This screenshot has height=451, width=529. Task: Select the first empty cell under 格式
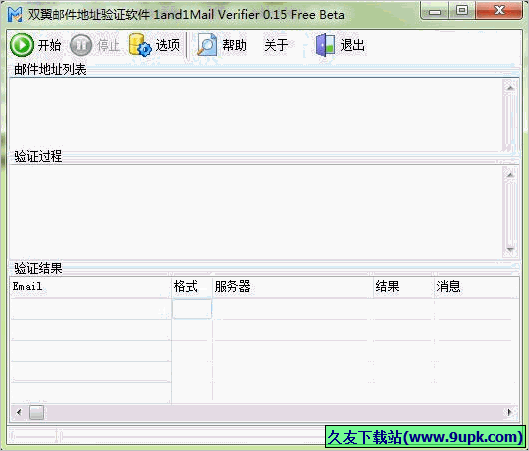192,309
